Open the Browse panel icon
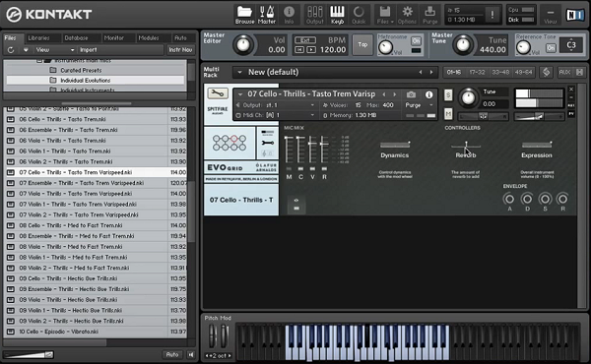The image size is (591, 364). [x=244, y=15]
